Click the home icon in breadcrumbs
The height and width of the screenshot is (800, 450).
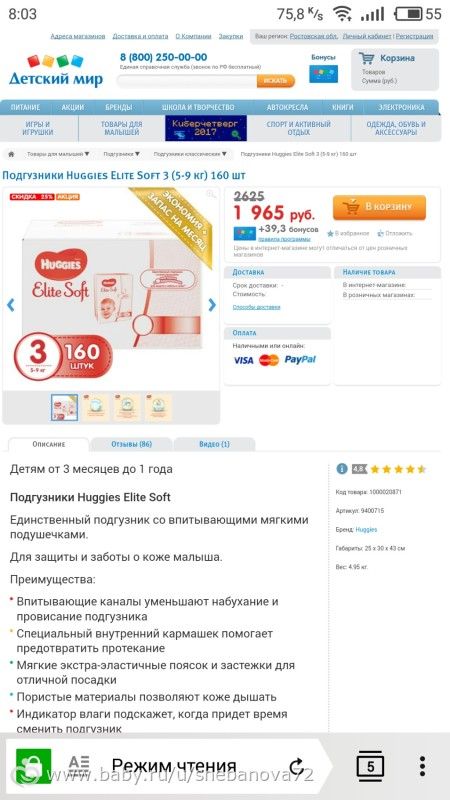click(x=11, y=154)
